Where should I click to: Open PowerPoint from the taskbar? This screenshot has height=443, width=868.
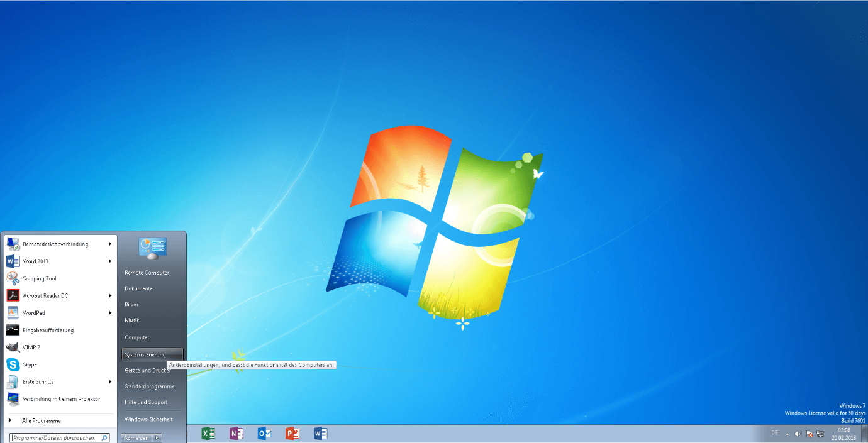[x=292, y=434]
